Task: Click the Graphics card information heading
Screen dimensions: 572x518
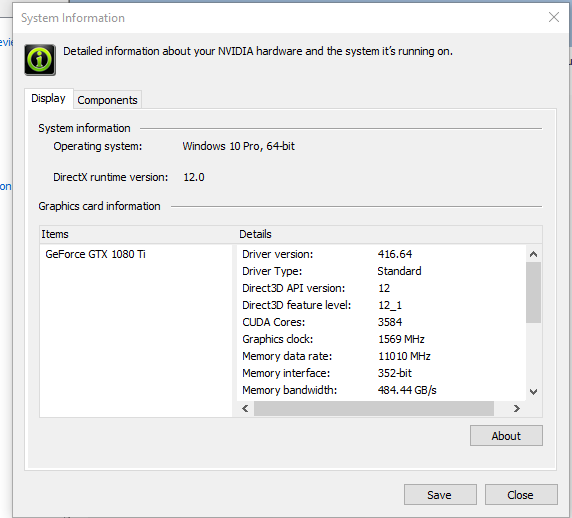Action: pyautogui.click(x=99, y=206)
